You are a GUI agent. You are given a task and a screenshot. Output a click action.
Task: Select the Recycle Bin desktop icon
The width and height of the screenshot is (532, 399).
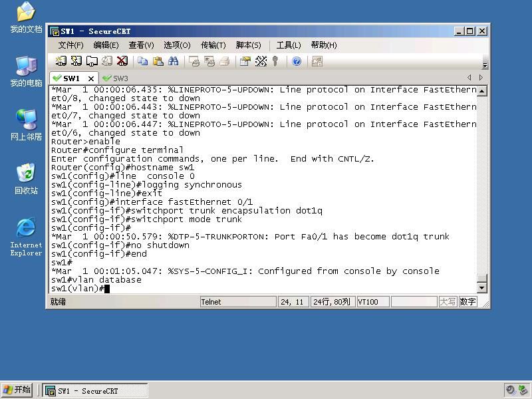click(26, 179)
